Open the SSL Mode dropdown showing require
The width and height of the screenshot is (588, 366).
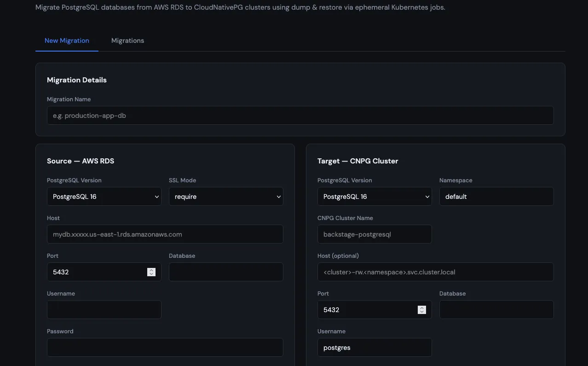pyautogui.click(x=226, y=197)
